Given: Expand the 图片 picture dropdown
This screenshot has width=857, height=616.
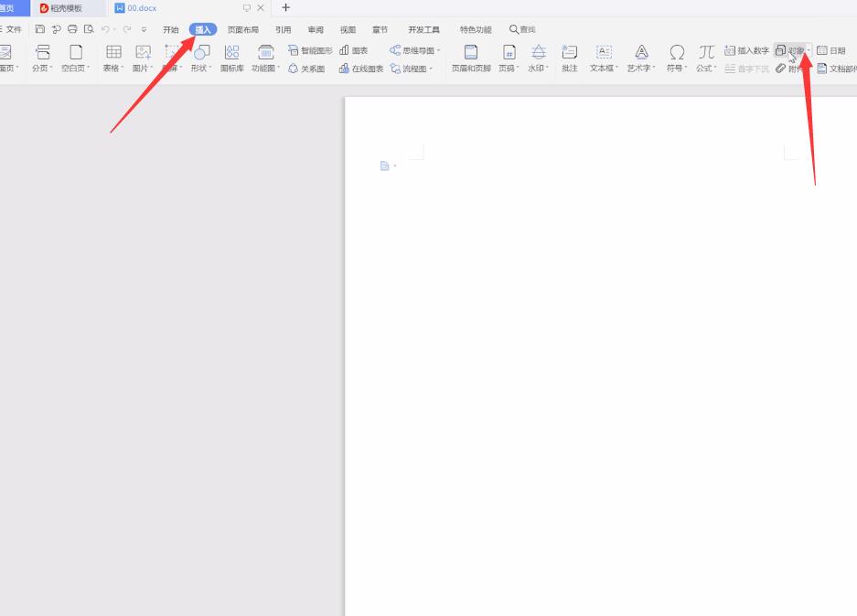Looking at the screenshot, I should pos(152,68).
